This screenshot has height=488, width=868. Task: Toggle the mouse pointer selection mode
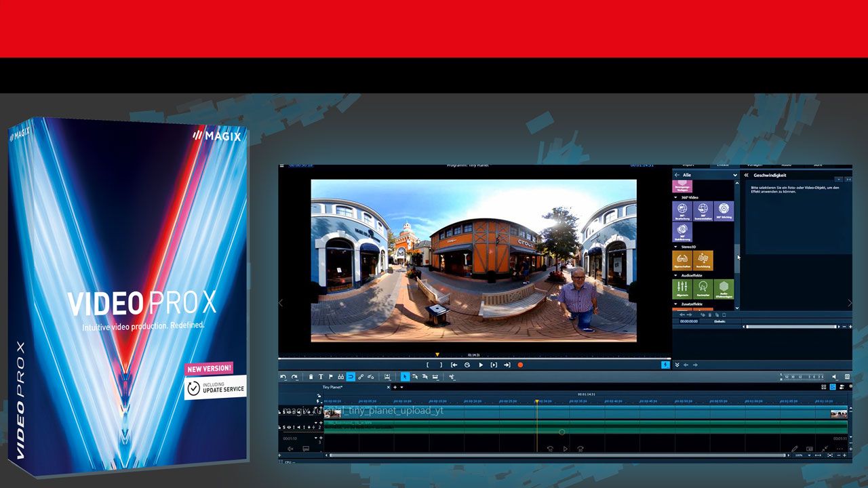pyautogui.click(x=405, y=377)
